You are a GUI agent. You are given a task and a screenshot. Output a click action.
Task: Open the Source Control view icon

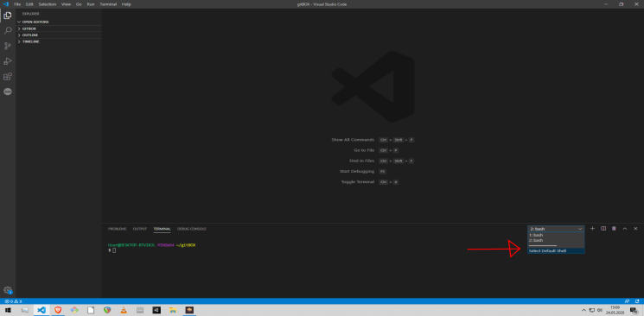(x=8, y=46)
